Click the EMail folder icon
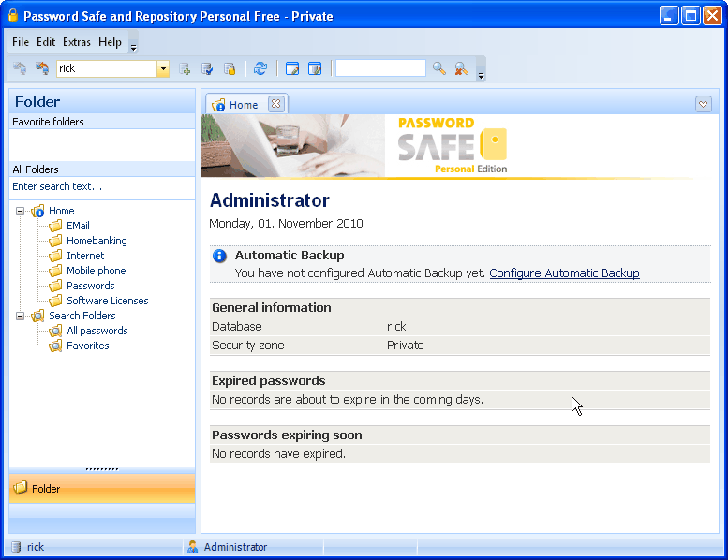Image resolution: width=728 pixels, height=560 pixels. tap(55, 226)
